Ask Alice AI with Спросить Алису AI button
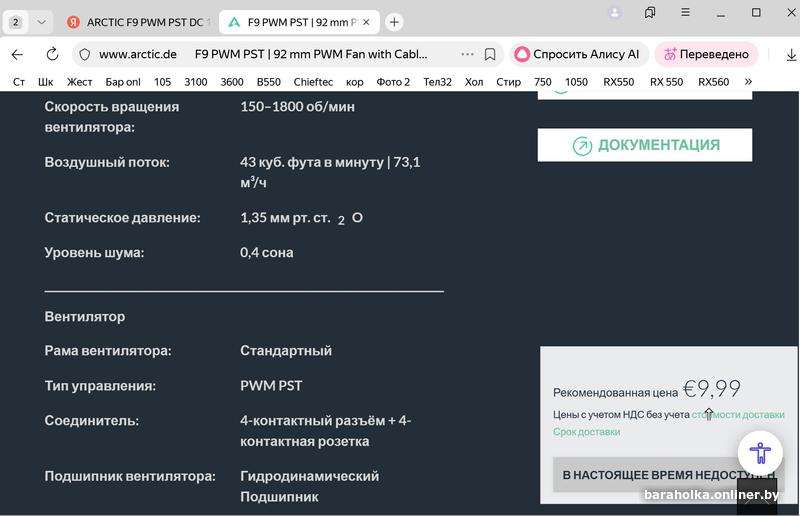The image size is (800, 516). [578, 54]
